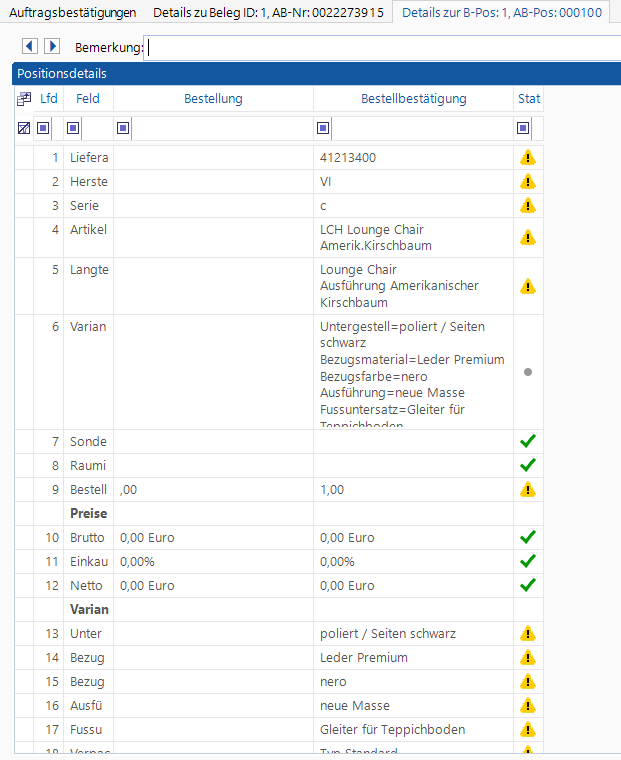Click the clear filter icon in filter row
Screen dimensions: 621x760
pyautogui.click(x=24, y=128)
